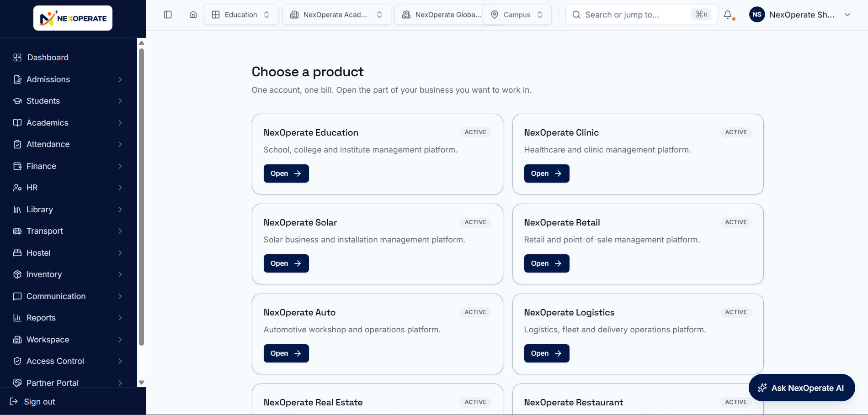Click the Attendance clipboard icon

[x=17, y=144]
